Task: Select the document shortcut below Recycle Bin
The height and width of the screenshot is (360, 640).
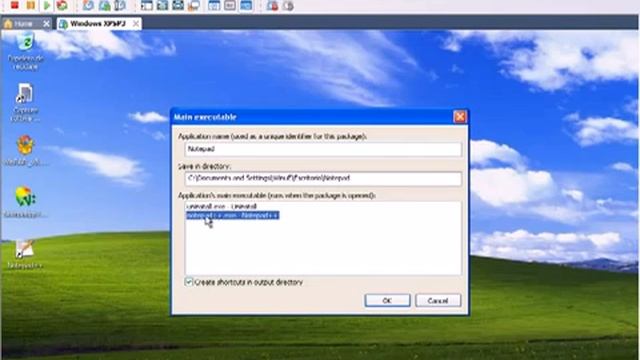Action: point(25,102)
